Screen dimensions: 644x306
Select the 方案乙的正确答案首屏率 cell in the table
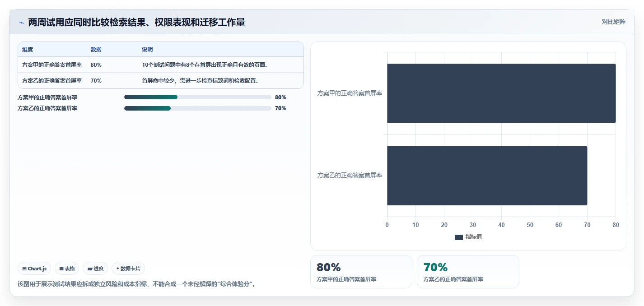(52, 81)
